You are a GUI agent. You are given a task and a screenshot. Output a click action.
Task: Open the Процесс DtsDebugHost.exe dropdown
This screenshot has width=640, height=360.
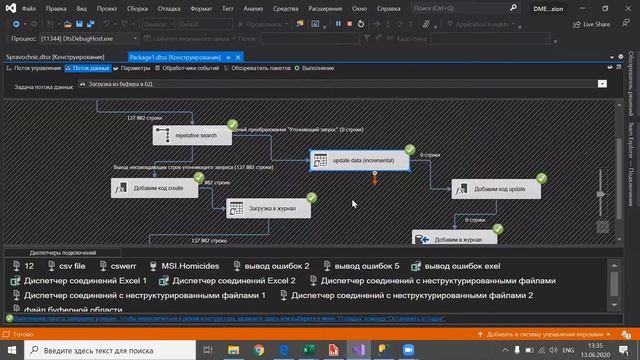coord(89,38)
